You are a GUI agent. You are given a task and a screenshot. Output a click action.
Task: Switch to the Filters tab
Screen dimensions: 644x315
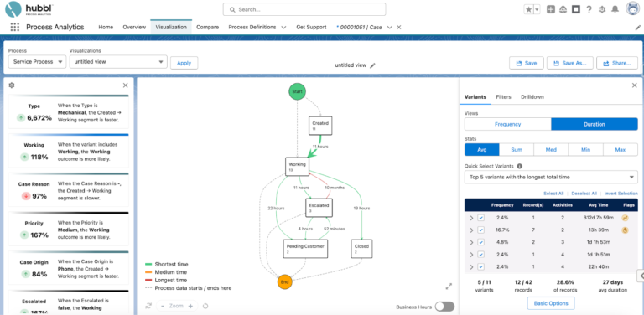[x=503, y=97]
